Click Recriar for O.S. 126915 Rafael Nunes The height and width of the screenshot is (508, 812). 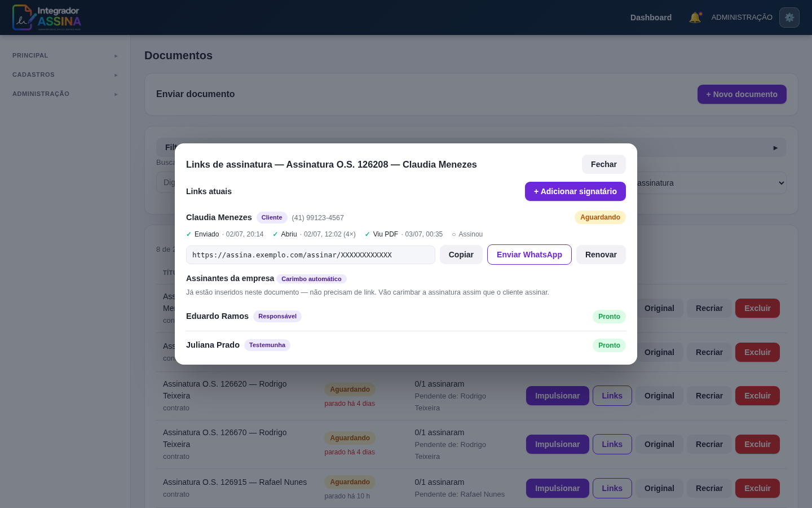click(x=709, y=488)
